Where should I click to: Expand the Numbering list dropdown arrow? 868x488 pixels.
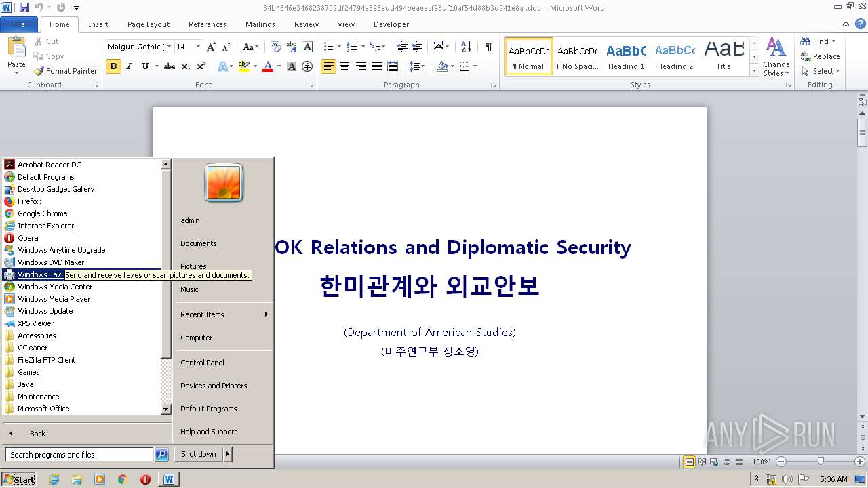[364, 47]
